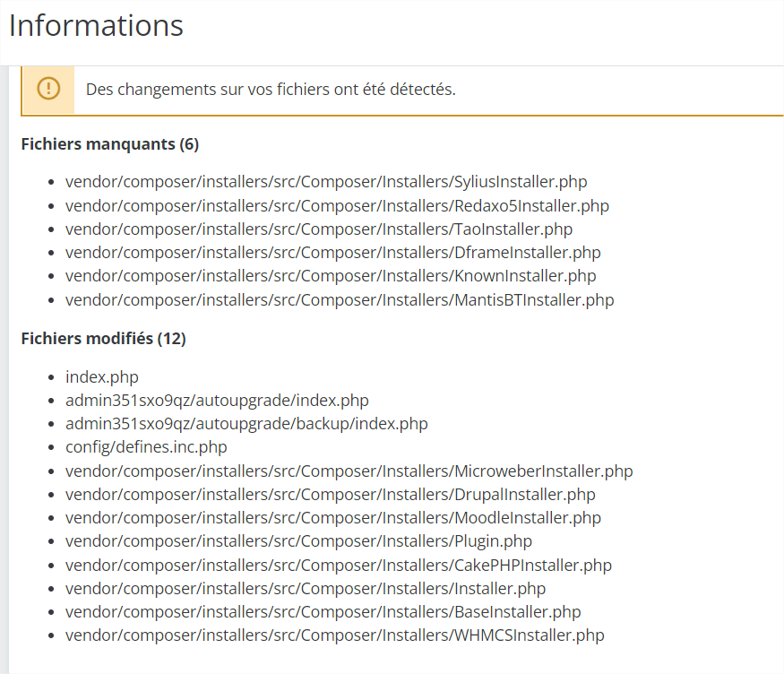Select the MicroweberInstaller.php modified file

(349, 471)
